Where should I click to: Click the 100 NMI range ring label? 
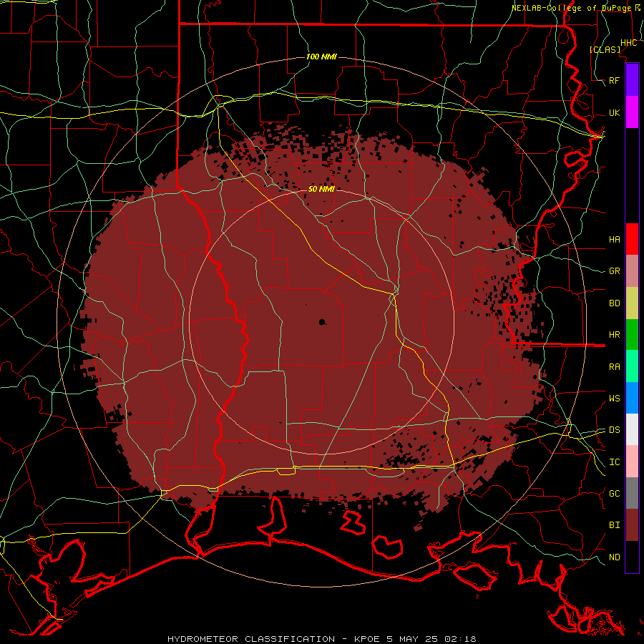(321, 57)
